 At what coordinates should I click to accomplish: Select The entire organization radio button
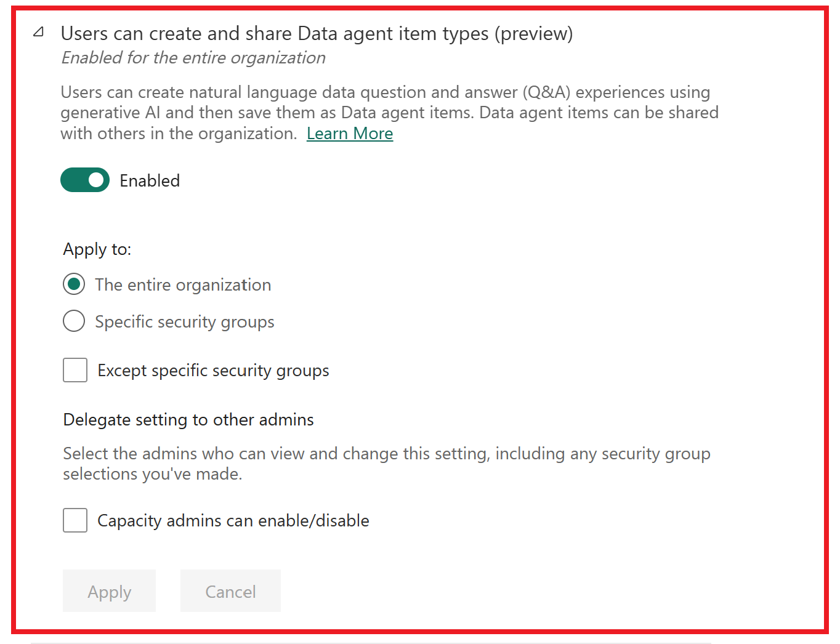(74, 284)
